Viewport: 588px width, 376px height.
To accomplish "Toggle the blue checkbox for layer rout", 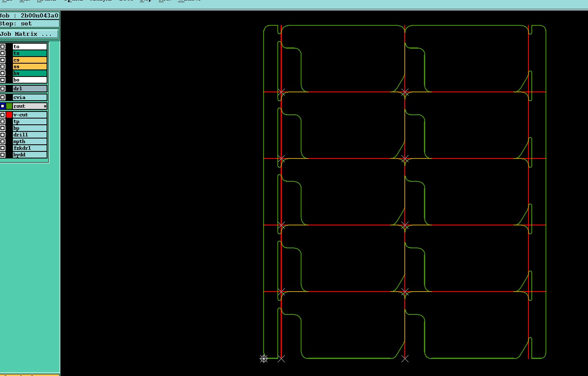I will click(2, 106).
